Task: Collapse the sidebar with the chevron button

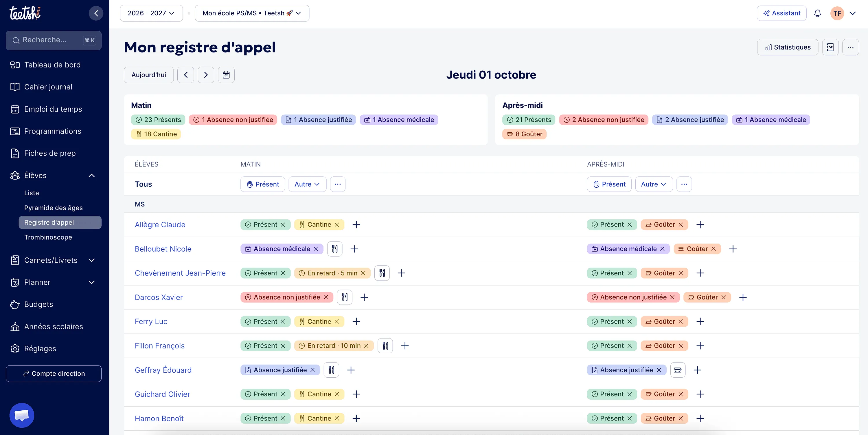Action: click(96, 13)
